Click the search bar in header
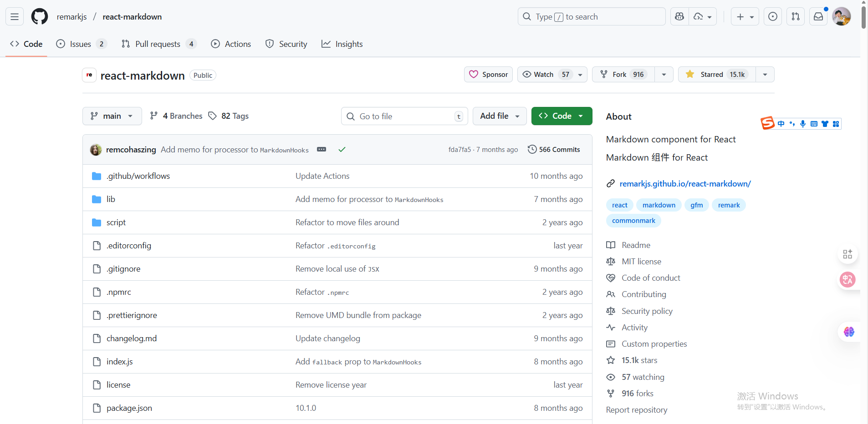Viewport: 868px width, 424px height. point(592,17)
